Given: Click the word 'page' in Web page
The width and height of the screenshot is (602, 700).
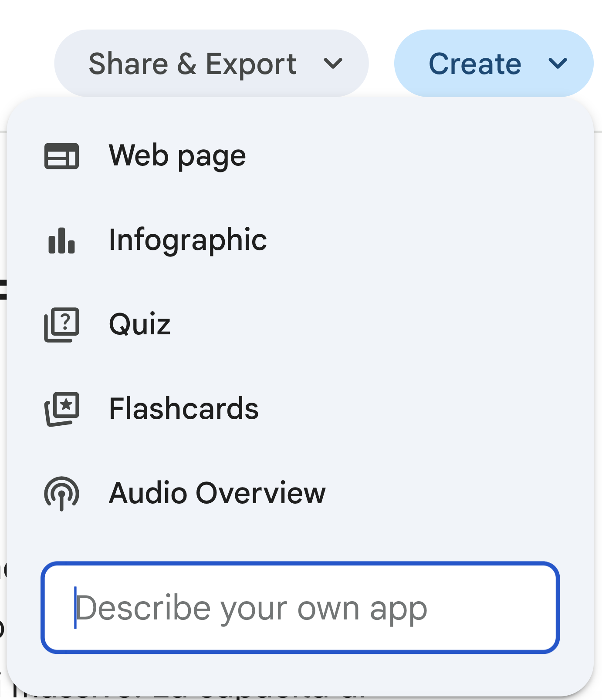Looking at the screenshot, I should click(212, 157).
